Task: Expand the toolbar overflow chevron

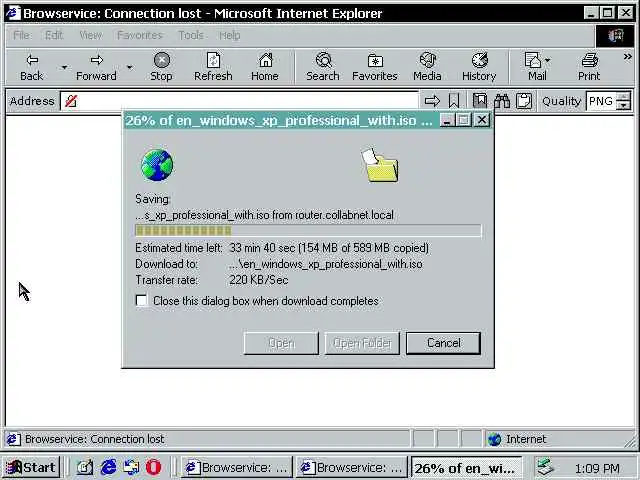Action: pyautogui.click(x=627, y=57)
